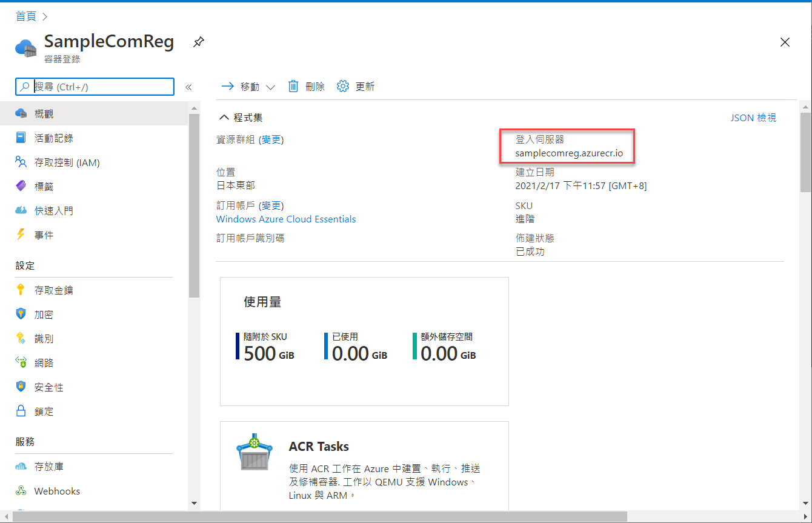Go to 首頁 breadcrumb link
This screenshot has width=812, height=523.
[x=26, y=16]
